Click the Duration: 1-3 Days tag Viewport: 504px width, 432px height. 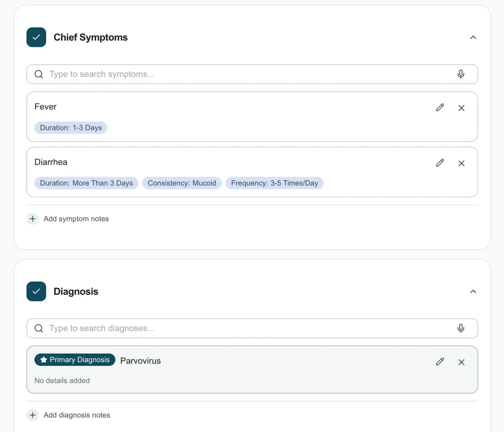click(71, 128)
